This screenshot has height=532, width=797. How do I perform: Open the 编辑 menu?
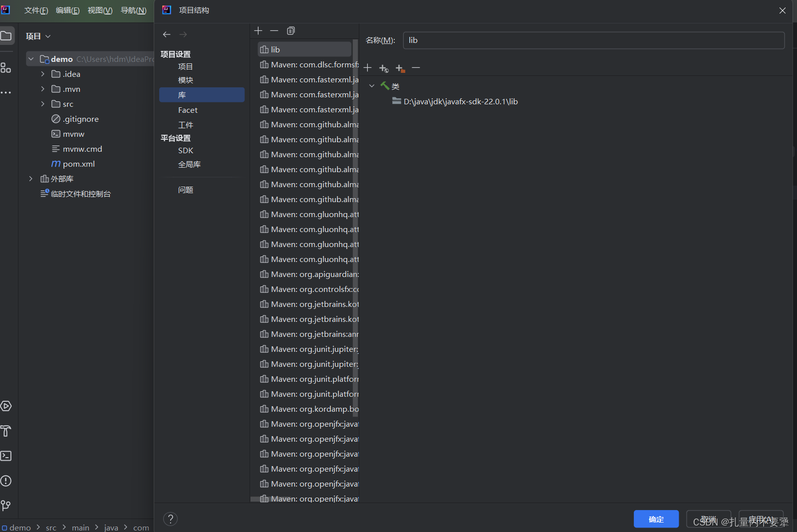pyautogui.click(x=68, y=10)
